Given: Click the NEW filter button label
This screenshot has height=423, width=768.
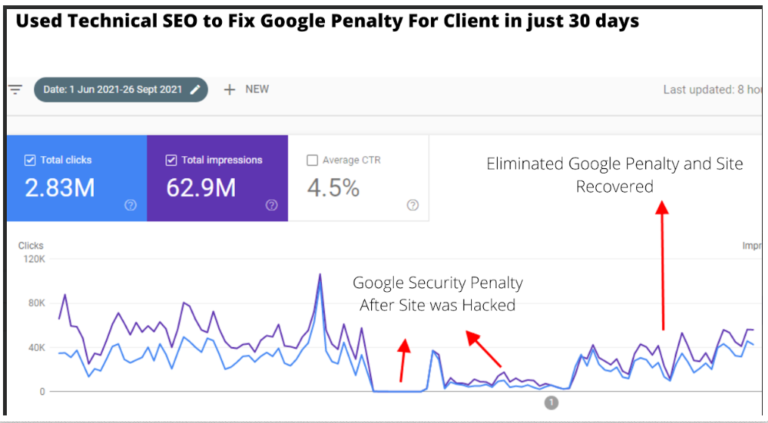Looking at the screenshot, I should 257,89.
